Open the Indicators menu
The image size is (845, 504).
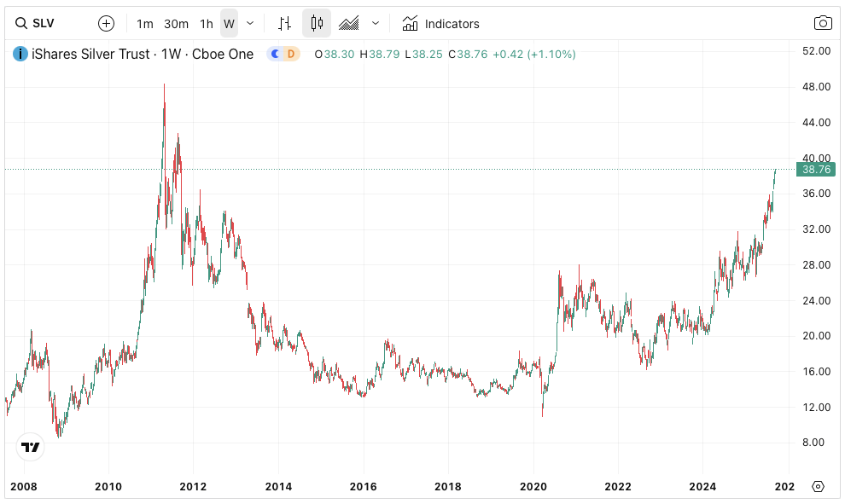441,24
